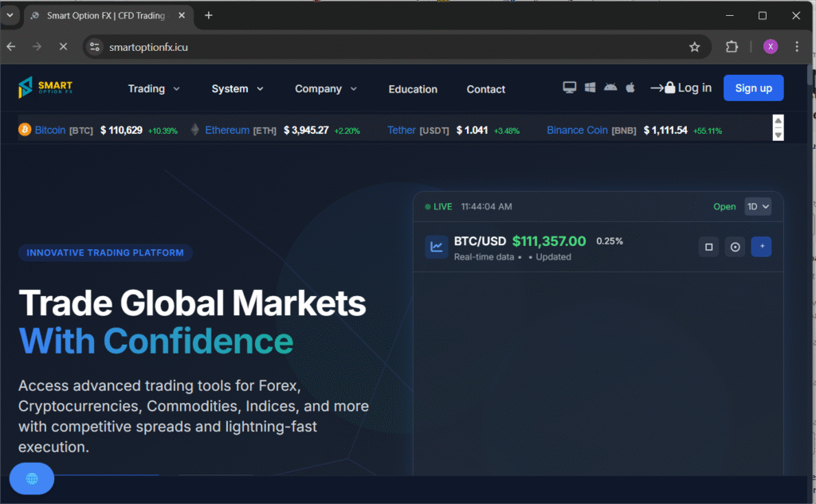Select the Education menu item

pyautogui.click(x=413, y=88)
